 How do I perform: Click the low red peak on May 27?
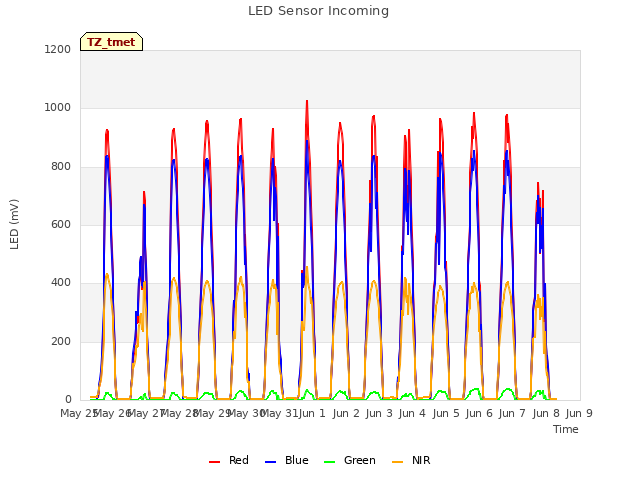pos(144,192)
